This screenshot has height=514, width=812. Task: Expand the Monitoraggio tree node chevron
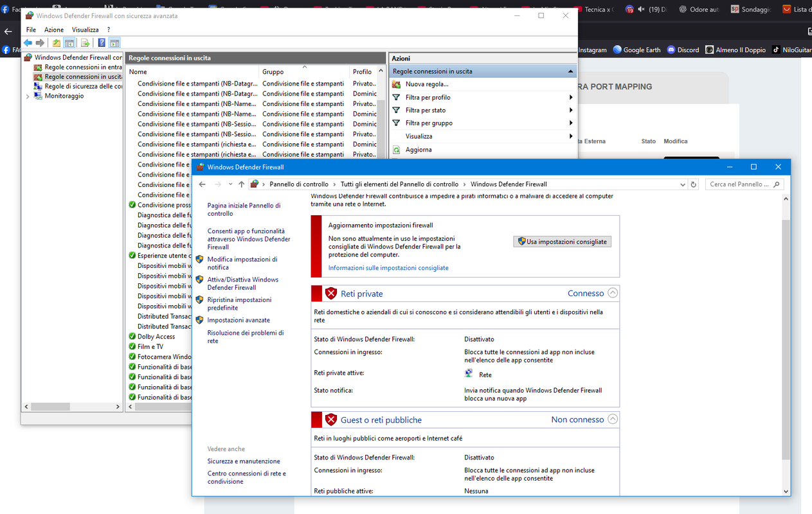[x=27, y=96]
